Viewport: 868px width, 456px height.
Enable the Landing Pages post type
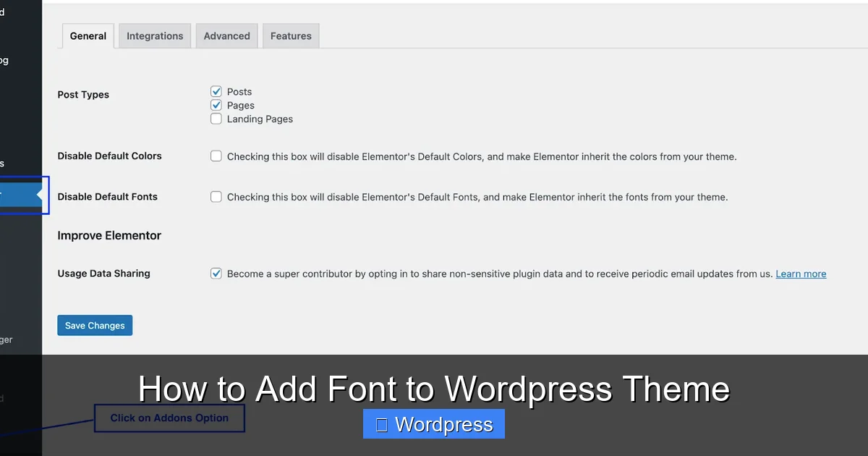(216, 119)
